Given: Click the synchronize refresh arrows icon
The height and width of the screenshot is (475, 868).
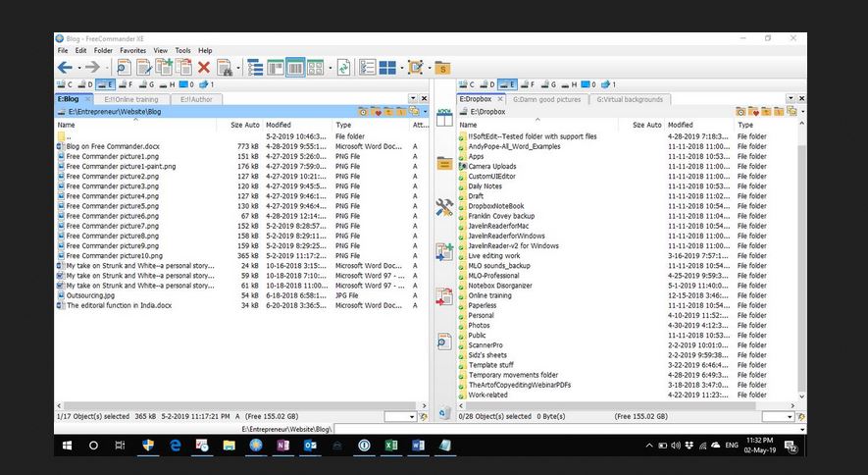Looking at the screenshot, I should tap(344, 68).
